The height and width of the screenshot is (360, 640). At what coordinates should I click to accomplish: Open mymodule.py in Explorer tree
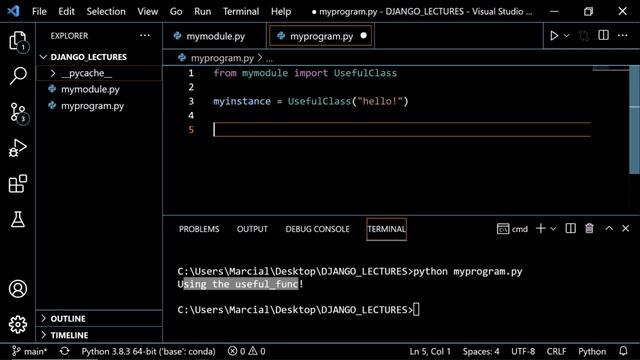(90, 89)
